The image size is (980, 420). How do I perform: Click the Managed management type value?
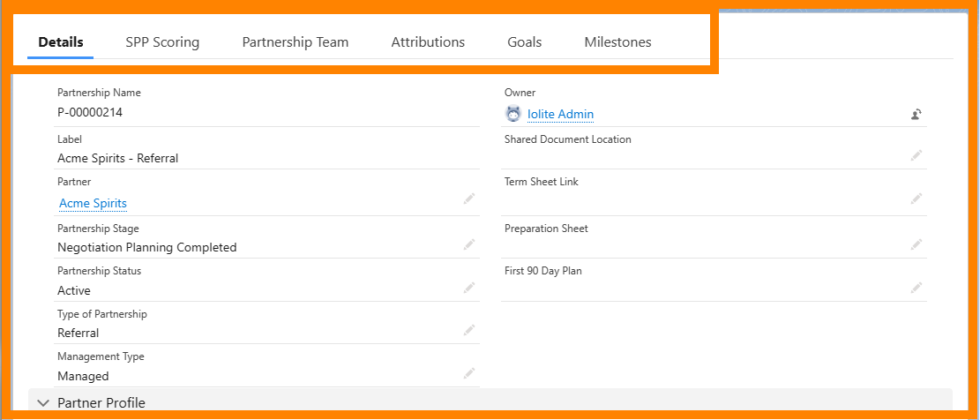(x=83, y=376)
